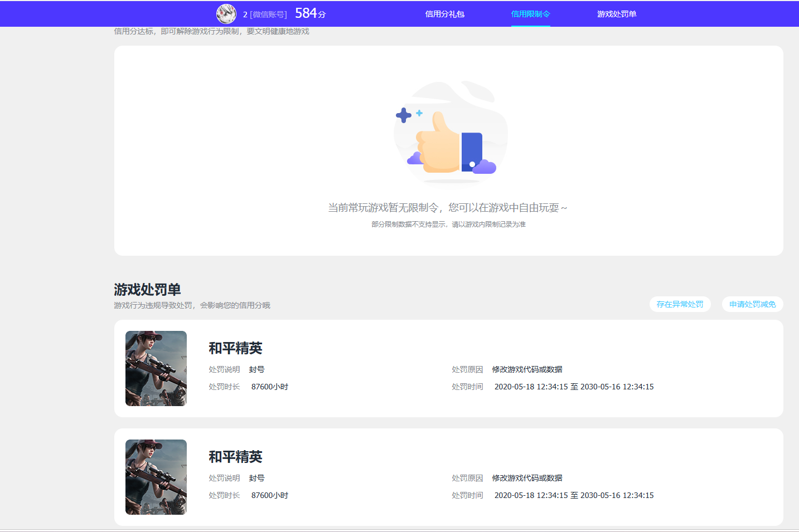
Task: Click account name 2 [微信账号]
Action: [265, 14]
